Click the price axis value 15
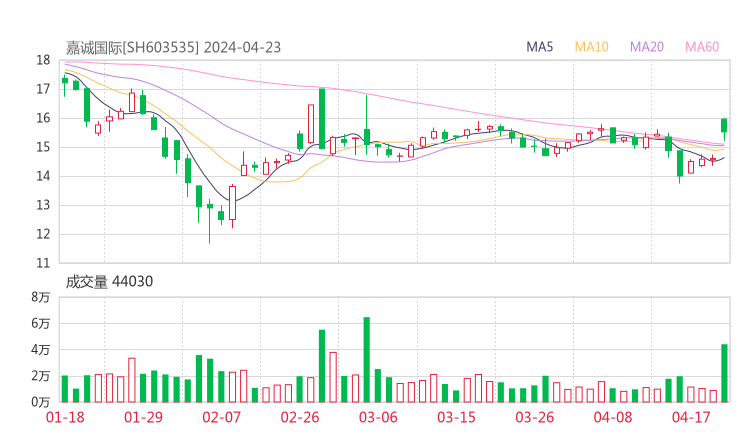 coord(43,147)
